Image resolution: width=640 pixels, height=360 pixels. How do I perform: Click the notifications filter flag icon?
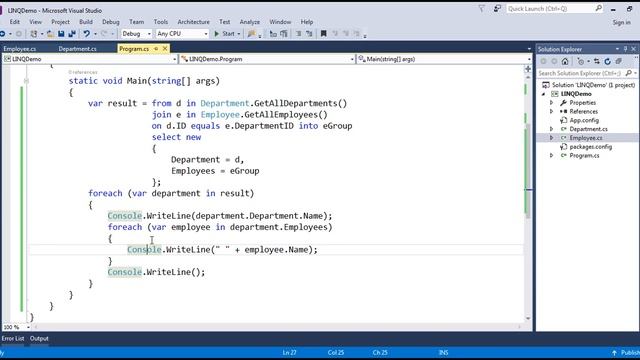click(482, 9)
